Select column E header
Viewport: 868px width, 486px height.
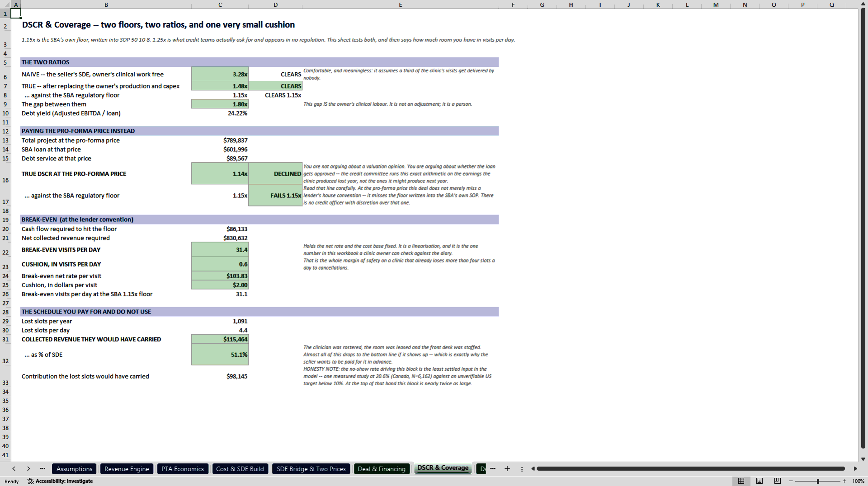click(x=401, y=5)
